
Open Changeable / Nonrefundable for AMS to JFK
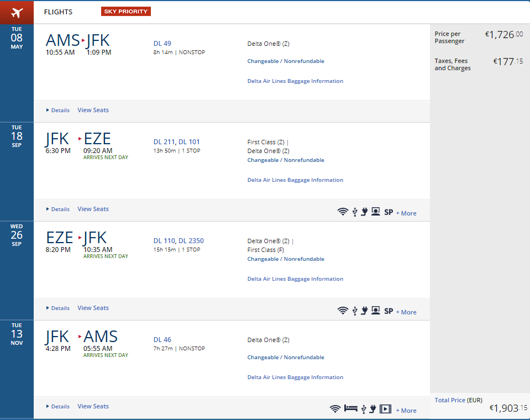coord(286,61)
